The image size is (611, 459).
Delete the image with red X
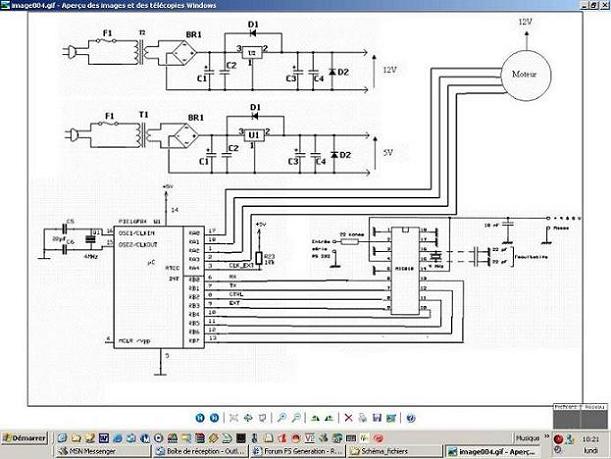(348, 418)
